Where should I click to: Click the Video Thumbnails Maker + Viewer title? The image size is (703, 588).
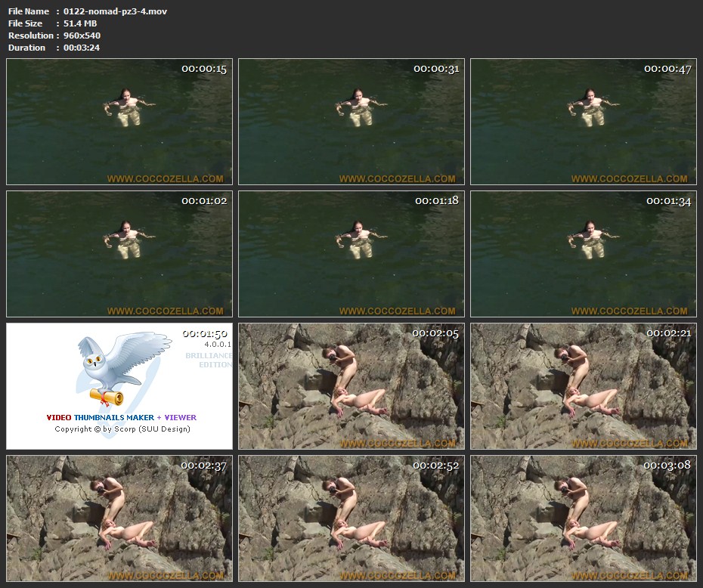tap(121, 417)
